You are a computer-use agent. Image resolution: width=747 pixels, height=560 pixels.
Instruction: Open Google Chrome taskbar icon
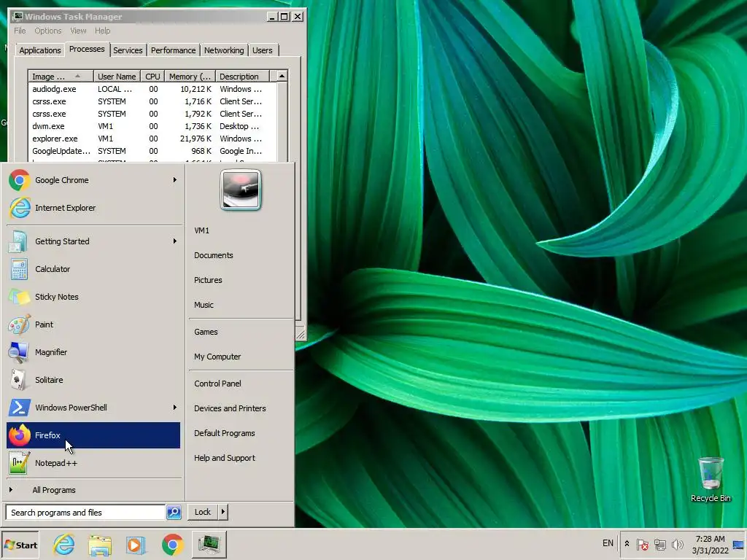(172, 544)
